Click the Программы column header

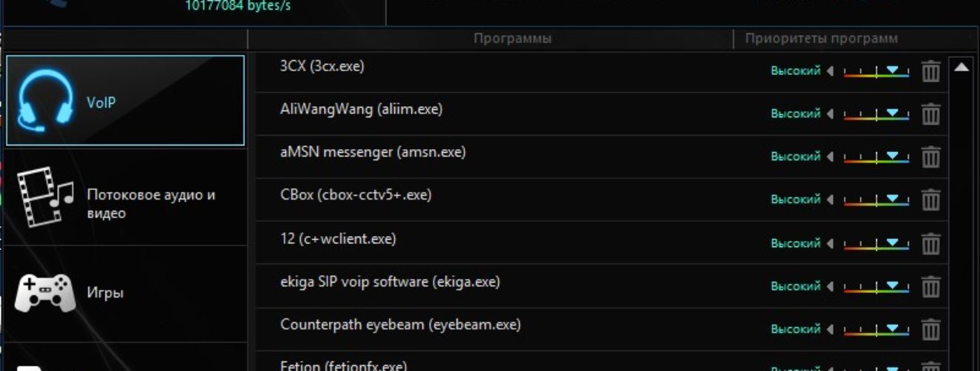(x=512, y=39)
